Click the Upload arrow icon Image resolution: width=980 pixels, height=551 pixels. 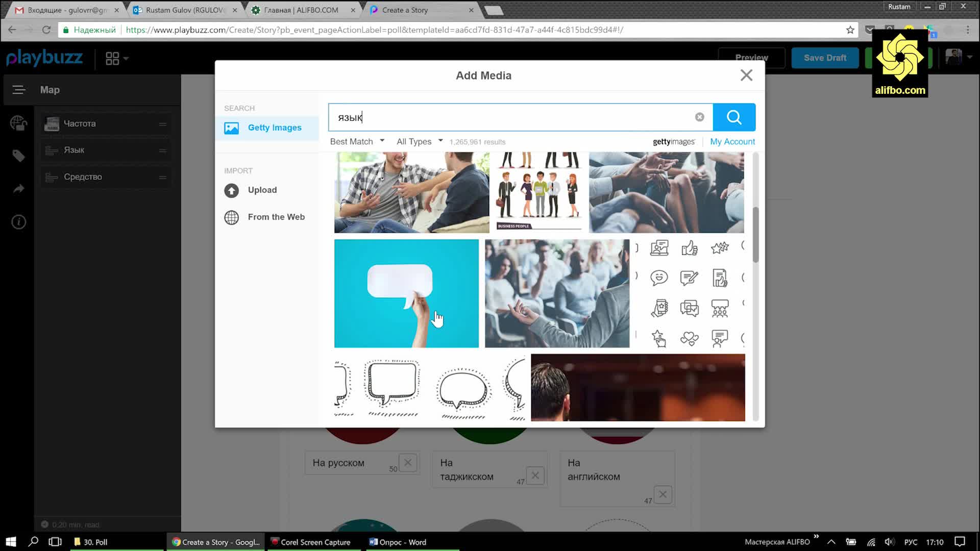(231, 190)
